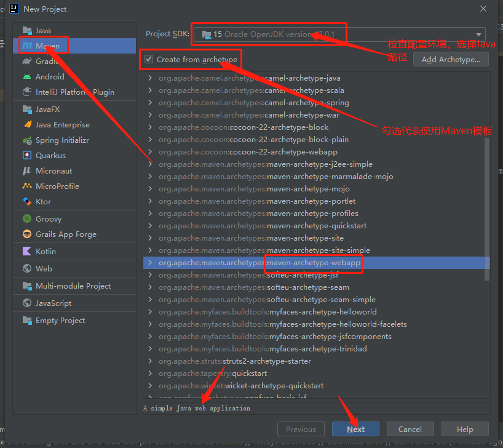
Task: Expand camel-archetype-scala node
Action: tap(150, 90)
